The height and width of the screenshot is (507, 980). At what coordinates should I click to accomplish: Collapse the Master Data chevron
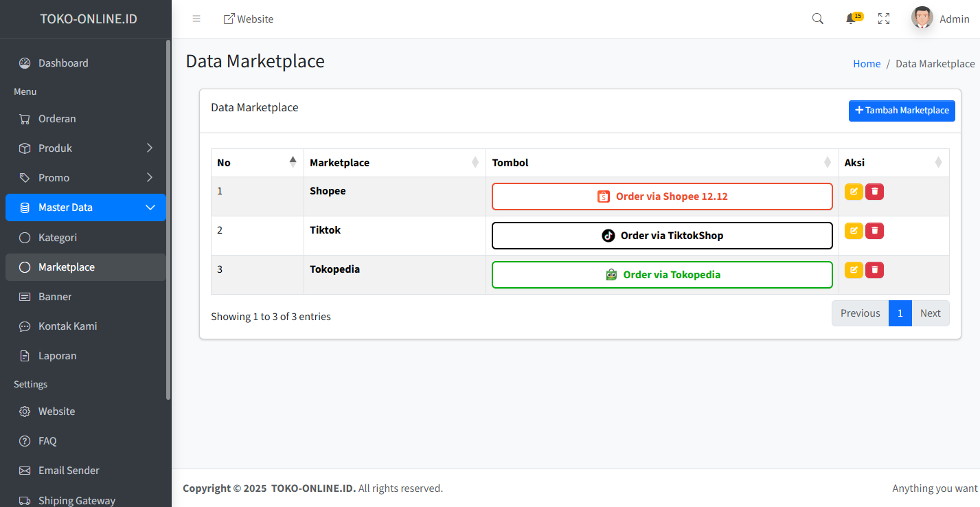point(150,207)
